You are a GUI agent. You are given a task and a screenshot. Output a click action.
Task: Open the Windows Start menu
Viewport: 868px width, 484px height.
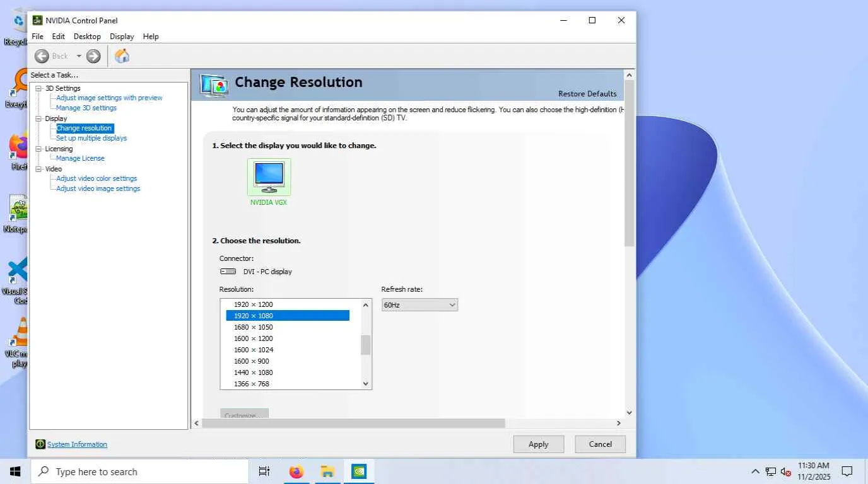pos(15,471)
